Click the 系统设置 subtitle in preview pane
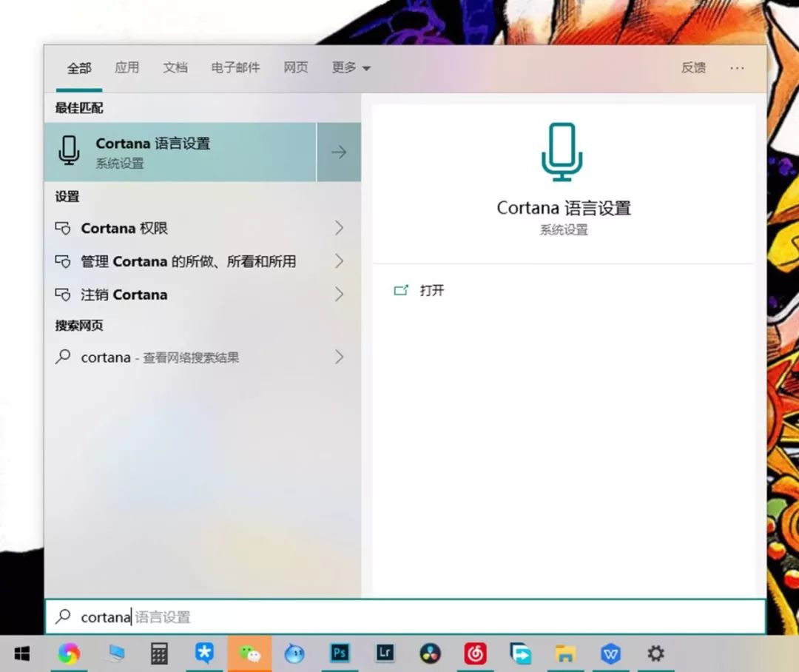 [x=564, y=230]
